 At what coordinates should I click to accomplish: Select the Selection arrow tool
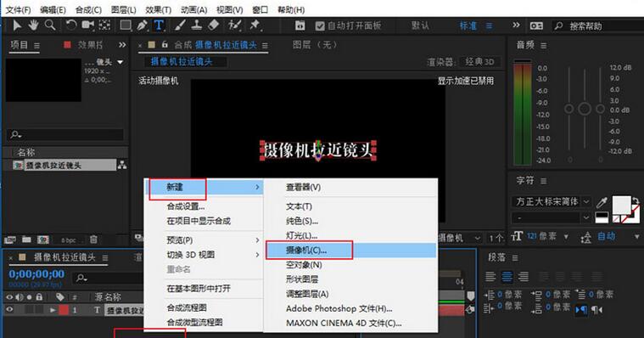[x=17, y=25]
